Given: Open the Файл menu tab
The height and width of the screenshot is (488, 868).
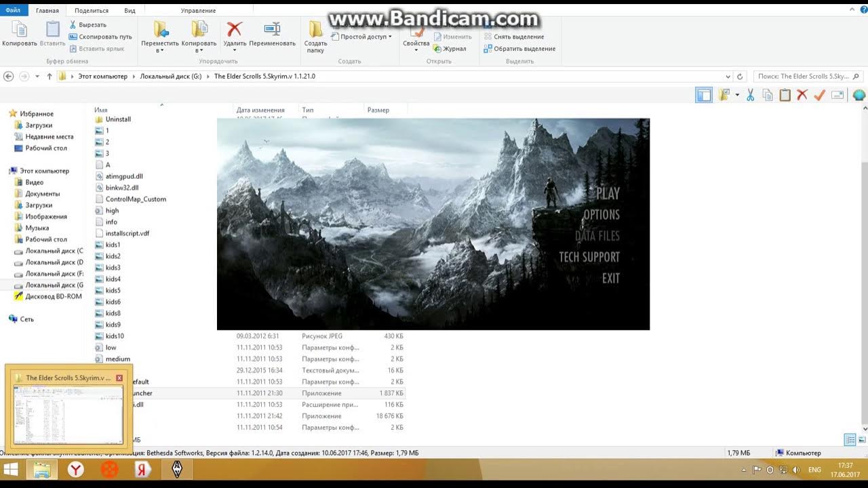Looking at the screenshot, I should (x=13, y=11).
